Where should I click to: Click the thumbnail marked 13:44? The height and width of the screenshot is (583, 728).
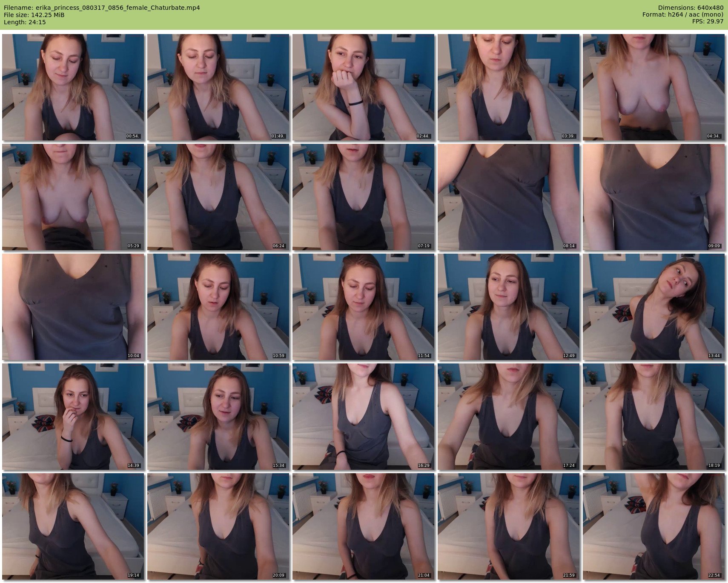pyautogui.click(x=654, y=307)
